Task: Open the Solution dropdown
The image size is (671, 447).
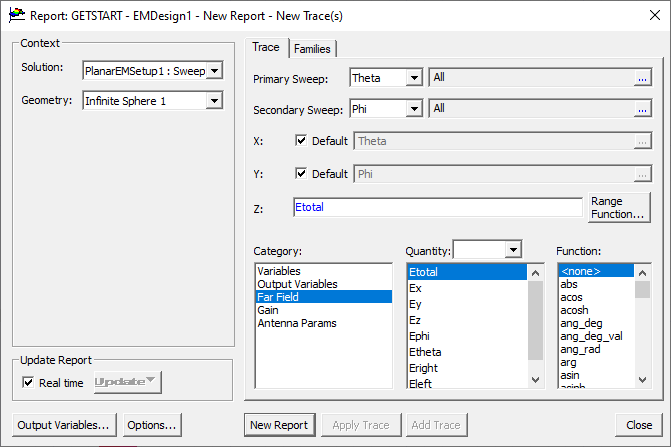Action: tap(214, 71)
